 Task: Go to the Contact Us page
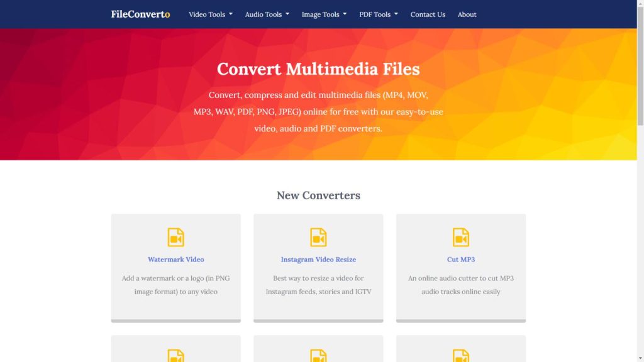[428, 14]
